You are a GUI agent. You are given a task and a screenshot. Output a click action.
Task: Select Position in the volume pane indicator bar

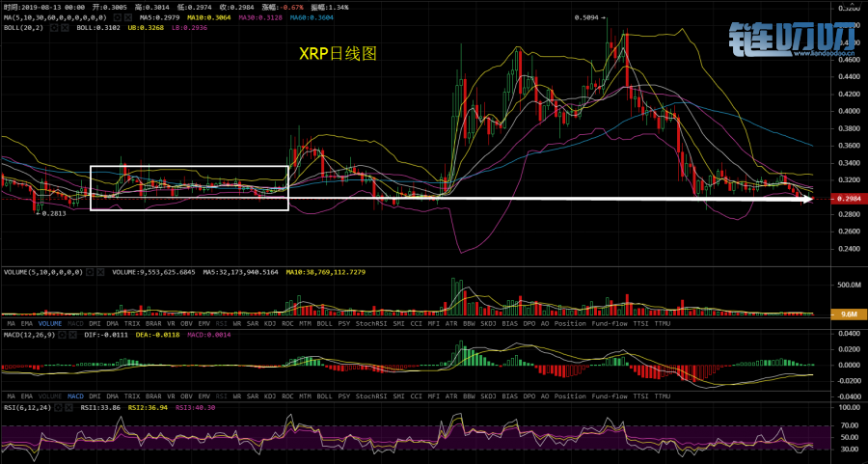[x=570, y=323]
